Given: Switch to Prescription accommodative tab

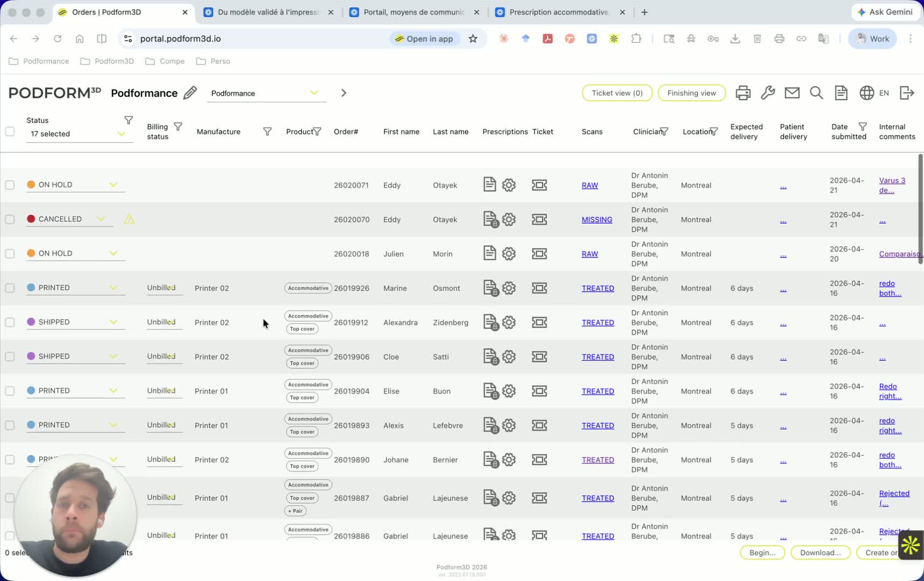Looking at the screenshot, I should pos(559,12).
